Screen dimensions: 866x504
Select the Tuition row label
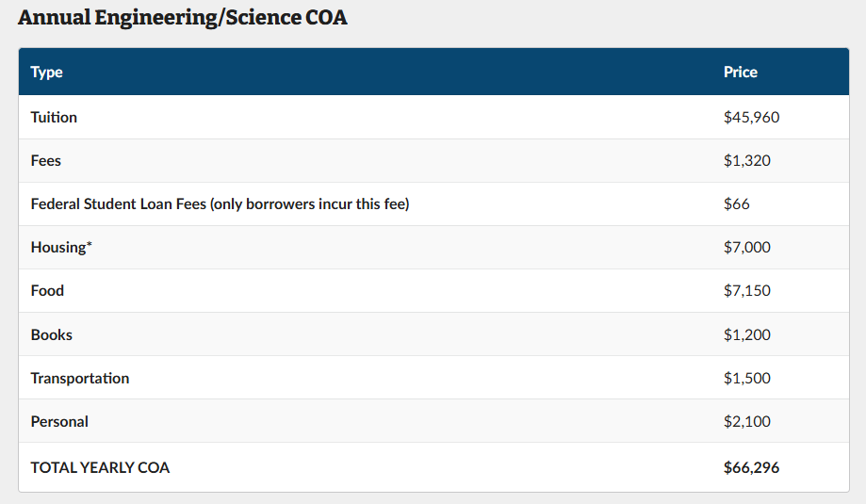(54, 118)
